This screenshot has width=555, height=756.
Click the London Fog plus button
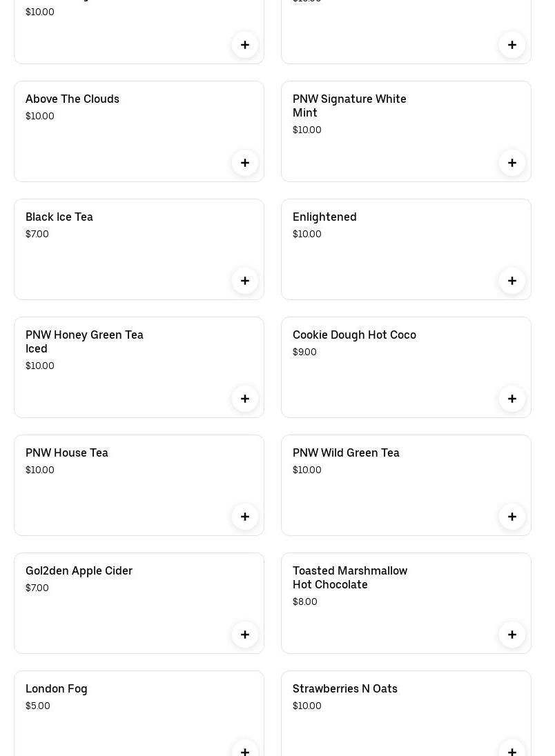[245, 750]
